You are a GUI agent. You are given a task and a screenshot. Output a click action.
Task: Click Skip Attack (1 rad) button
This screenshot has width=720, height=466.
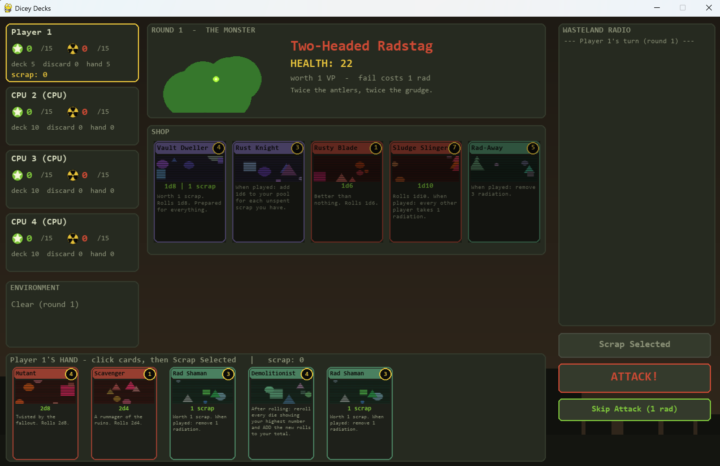click(634, 409)
